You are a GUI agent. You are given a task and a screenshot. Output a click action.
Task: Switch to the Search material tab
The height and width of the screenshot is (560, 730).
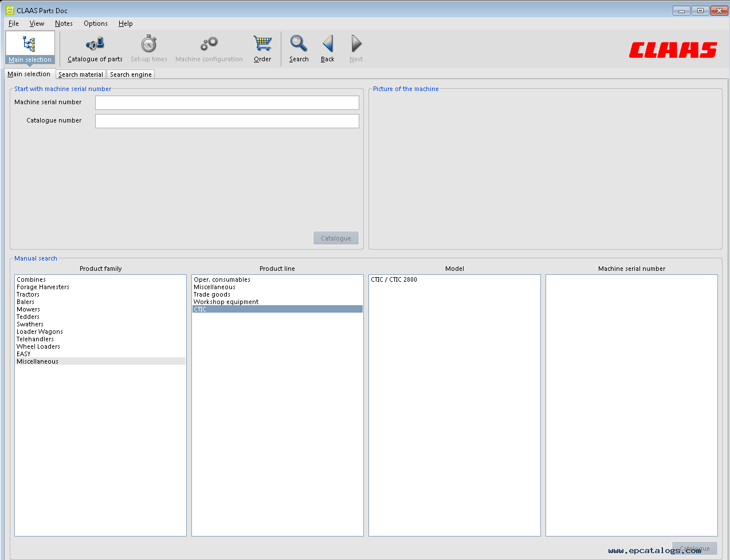(81, 74)
